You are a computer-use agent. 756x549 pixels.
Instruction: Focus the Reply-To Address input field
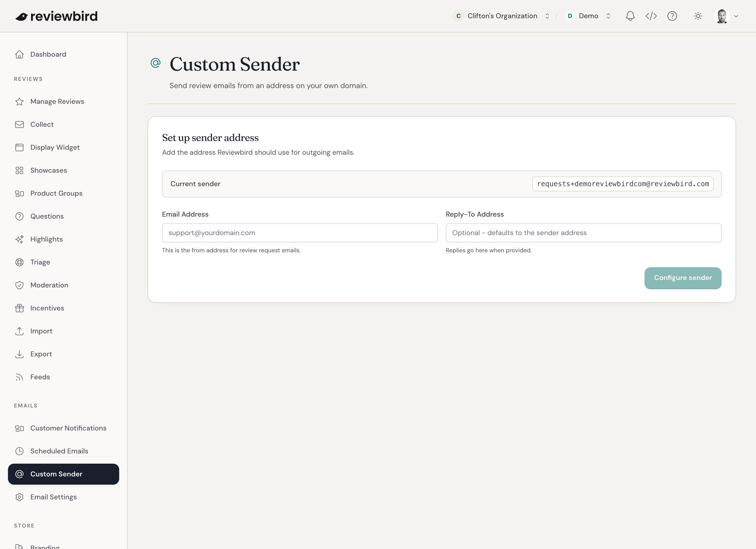click(583, 233)
